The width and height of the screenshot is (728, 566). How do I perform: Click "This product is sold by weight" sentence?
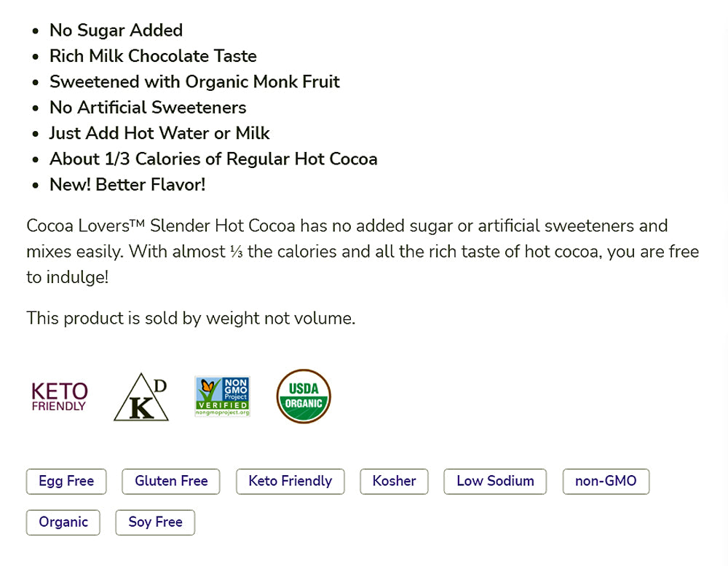pyautogui.click(x=191, y=319)
